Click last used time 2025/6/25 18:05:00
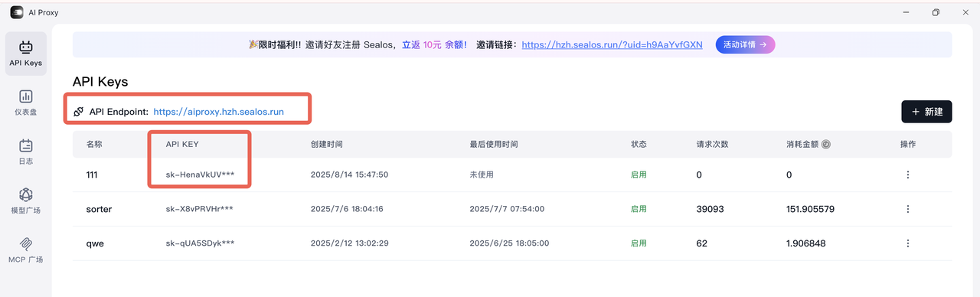 509,243
